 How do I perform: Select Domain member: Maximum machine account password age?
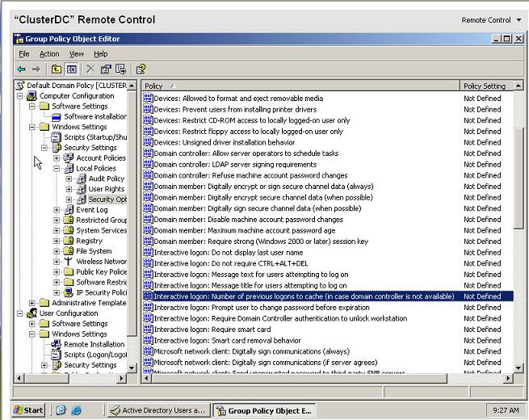coord(245,230)
